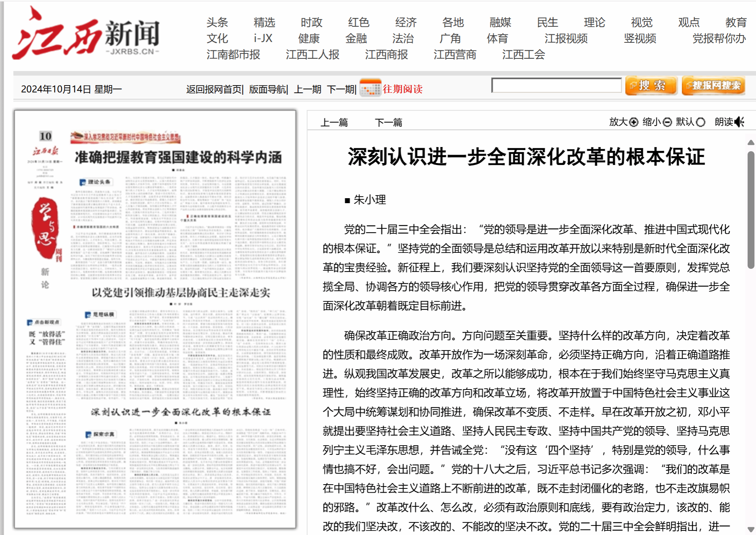This screenshot has height=535, width=756.
Task: Click the red 往期阅读 text
Action: click(x=402, y=89)
